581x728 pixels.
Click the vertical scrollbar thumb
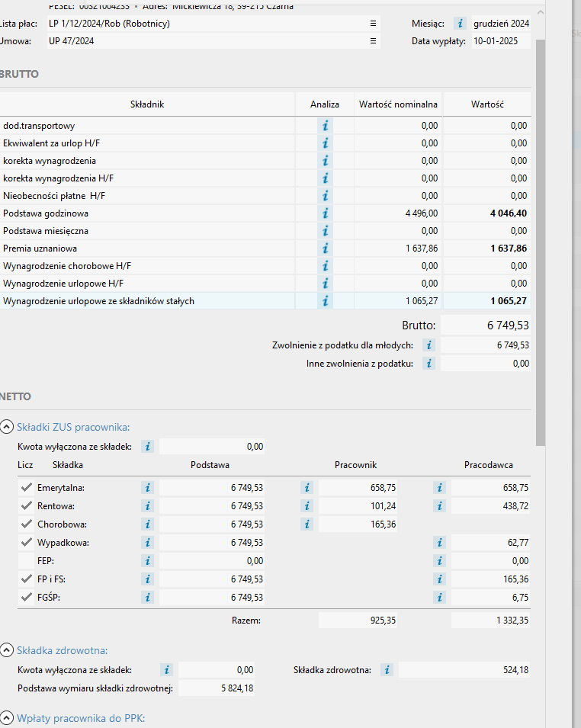[541, 229]
